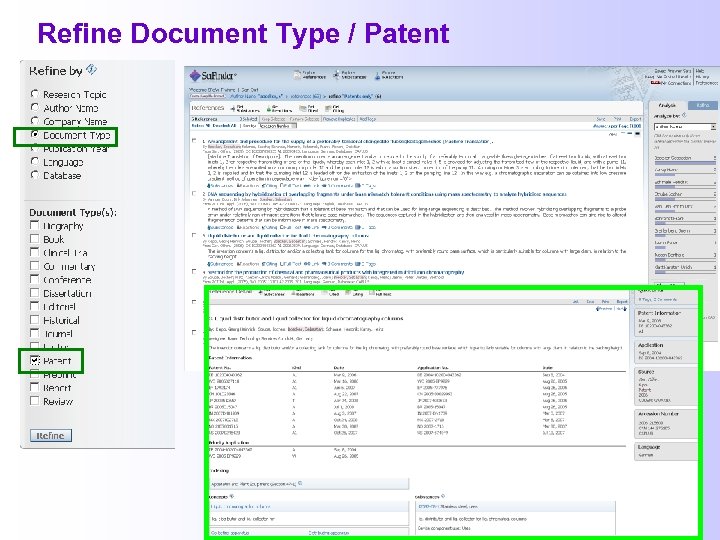
Task: Tick the Book checkbox
Action: click(34, 239)
